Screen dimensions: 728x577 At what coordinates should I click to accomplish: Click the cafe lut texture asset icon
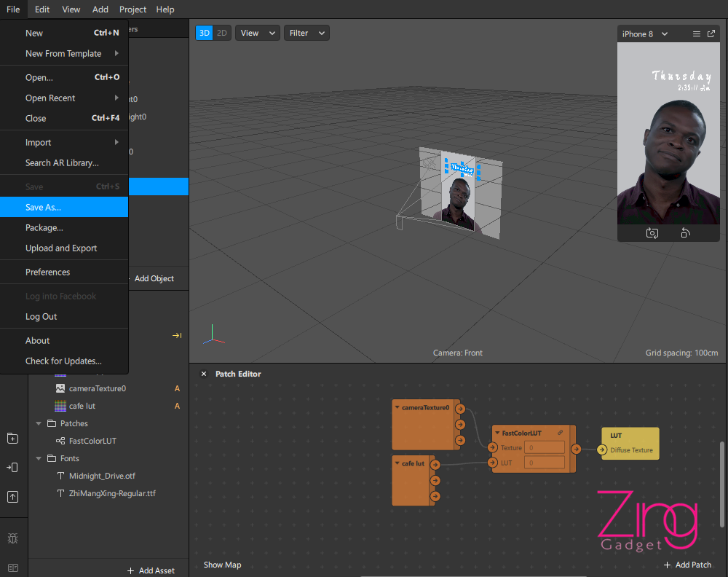tap(60, 406)
